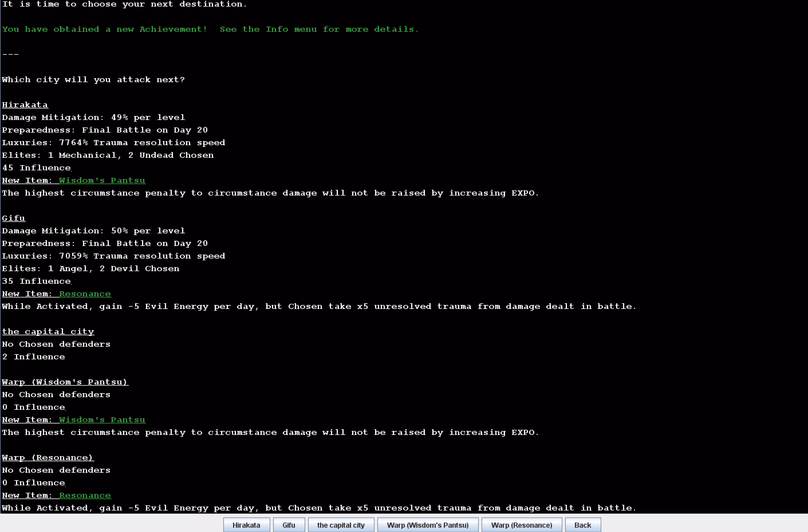This screenshot has height=532, width=808.
Task: Click Gifu's 35 Influence line
Action: click(x=36, y=281)
